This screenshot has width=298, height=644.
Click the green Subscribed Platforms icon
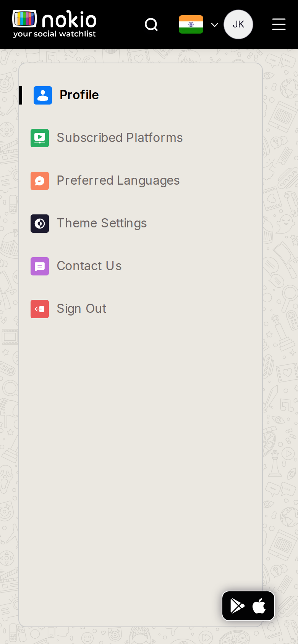pyautogui.click(x=40, y=138)
